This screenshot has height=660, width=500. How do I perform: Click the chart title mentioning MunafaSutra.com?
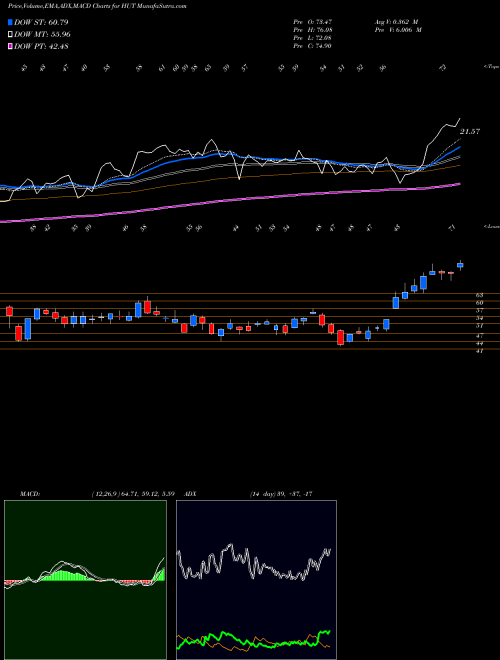(97, 7)
